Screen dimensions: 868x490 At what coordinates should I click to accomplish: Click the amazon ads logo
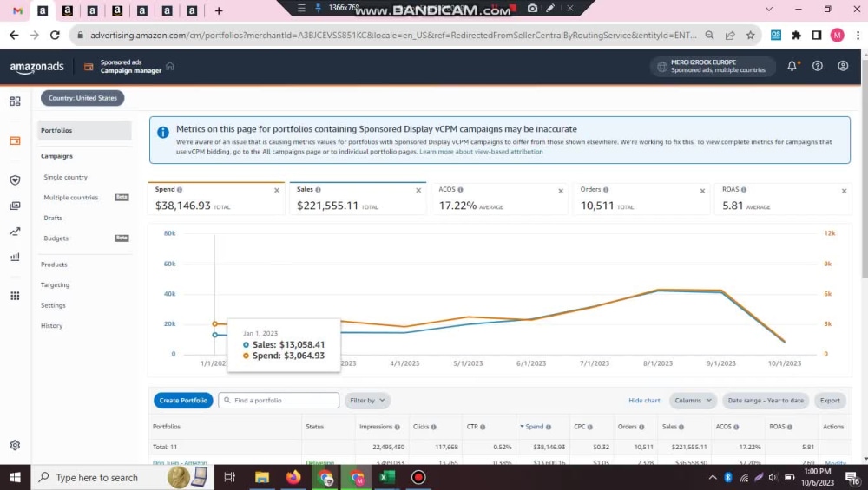36,67
